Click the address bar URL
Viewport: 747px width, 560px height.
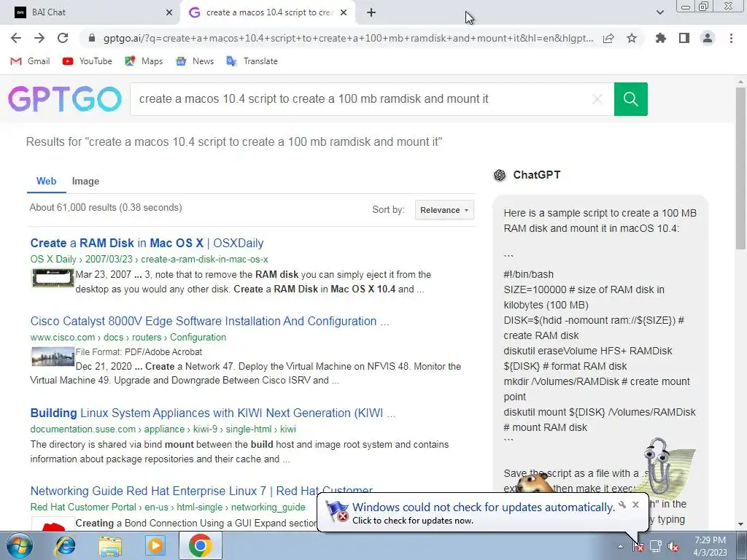pos(348,38)
